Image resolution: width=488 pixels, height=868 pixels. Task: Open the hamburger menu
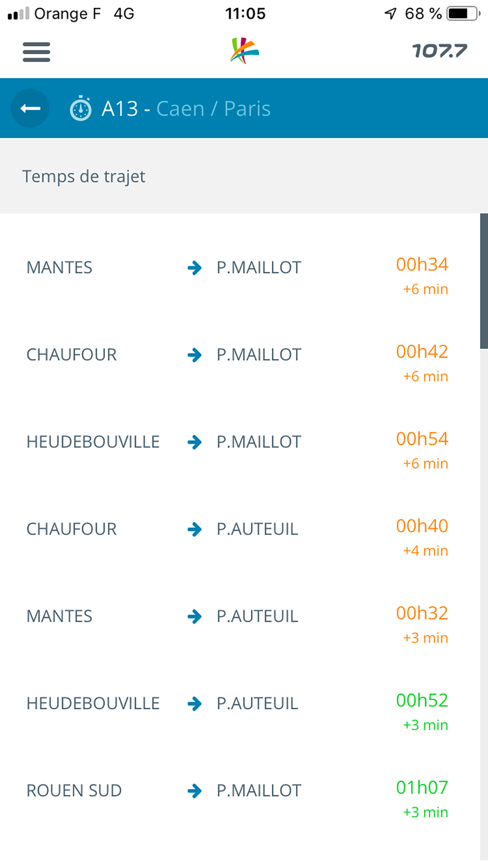pyautogui.click(x=36, y=52)
